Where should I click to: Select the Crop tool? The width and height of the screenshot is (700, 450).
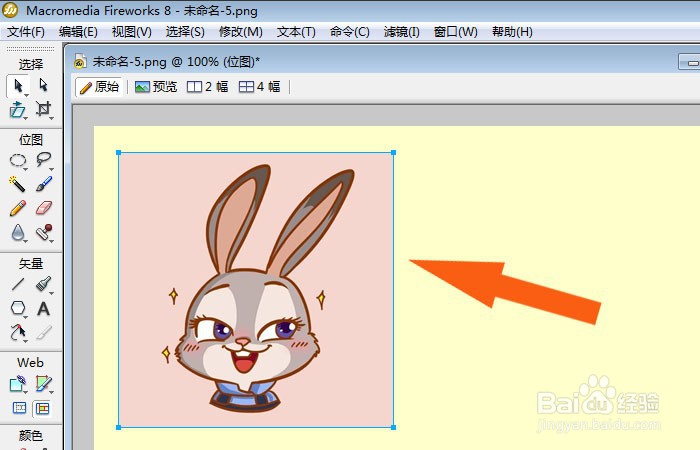(x=43, y=109)
